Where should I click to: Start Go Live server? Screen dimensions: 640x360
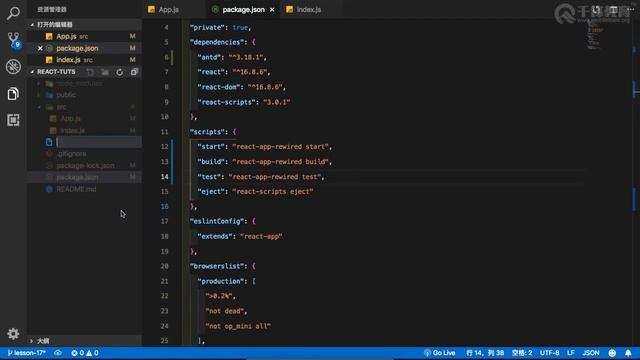(x=440, y=353)
